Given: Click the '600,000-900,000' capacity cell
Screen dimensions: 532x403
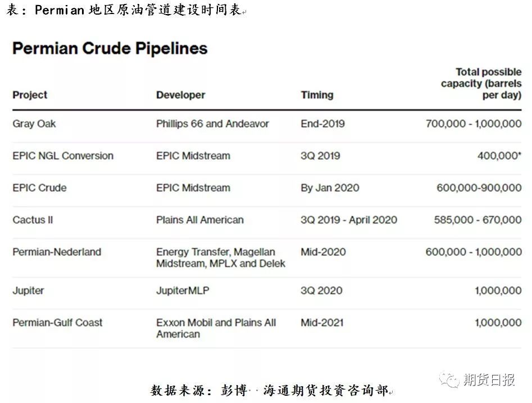Looking at the screenshot, I should click(x=479, y=188).
